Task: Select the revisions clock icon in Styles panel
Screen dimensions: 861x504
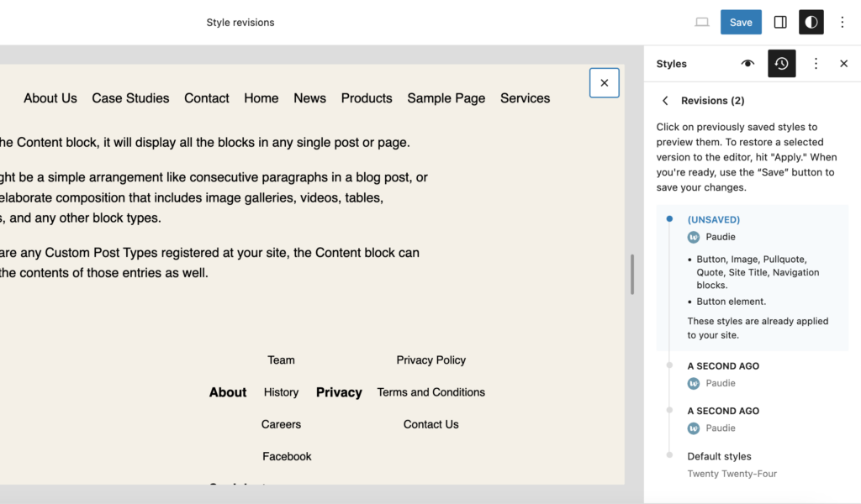Action: (x=781, y=63)
